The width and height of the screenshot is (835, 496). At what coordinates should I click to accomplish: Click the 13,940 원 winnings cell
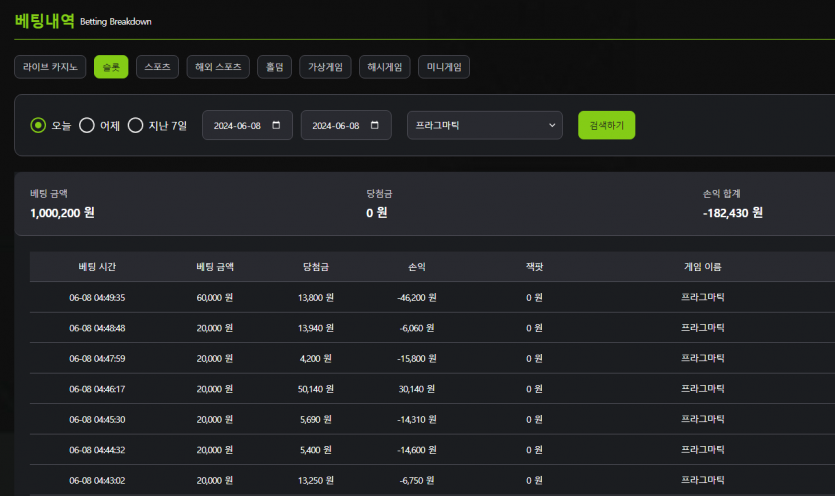tap(316, 328)
